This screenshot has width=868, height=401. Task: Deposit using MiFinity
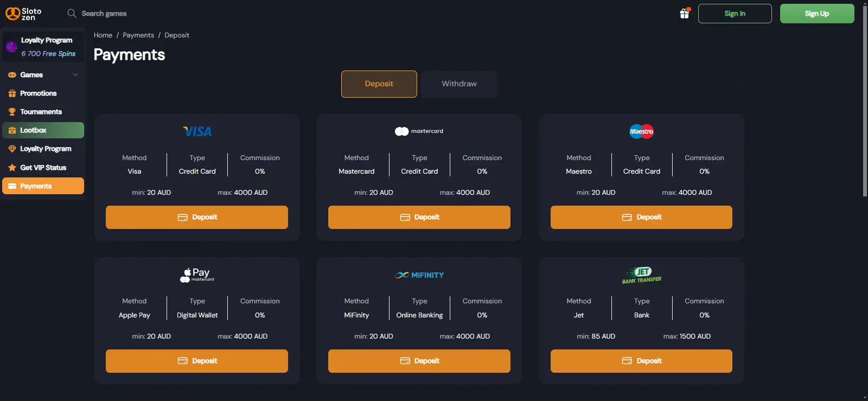click(419, 361)
